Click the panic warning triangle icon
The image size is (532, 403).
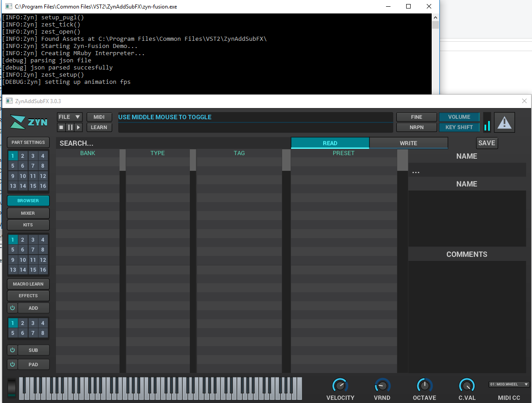pyautogui.click(x=505, y=122)
